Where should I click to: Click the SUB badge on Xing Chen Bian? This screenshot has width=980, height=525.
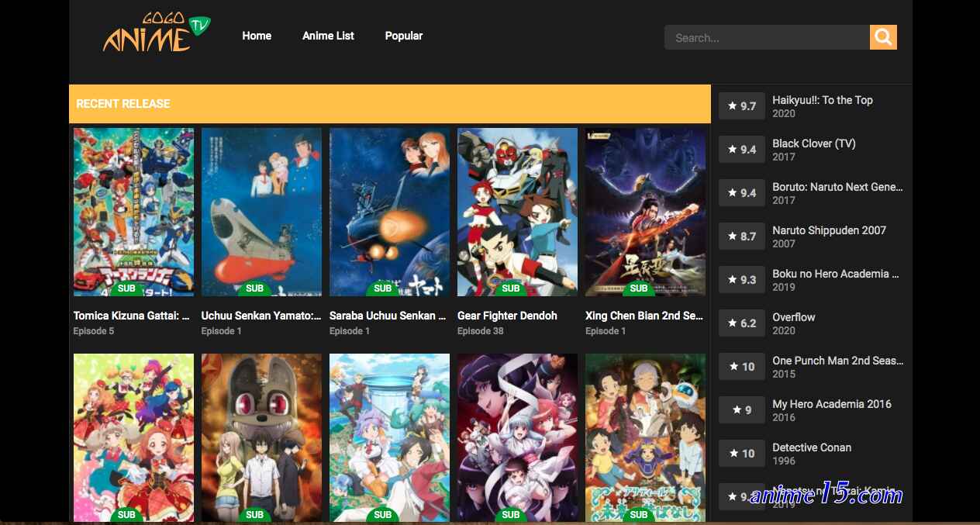point(638,288)
